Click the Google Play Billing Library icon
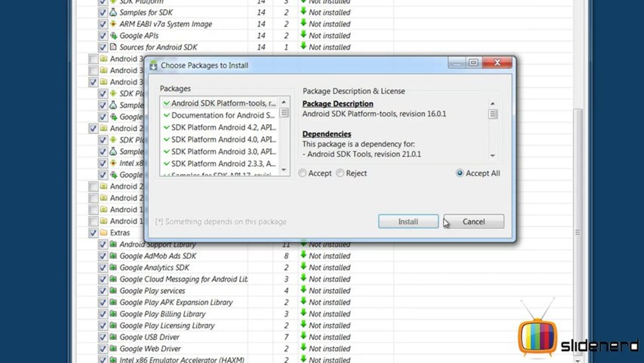Image resolution: width=644 pixels, height=363 pixels. [113, 314]
